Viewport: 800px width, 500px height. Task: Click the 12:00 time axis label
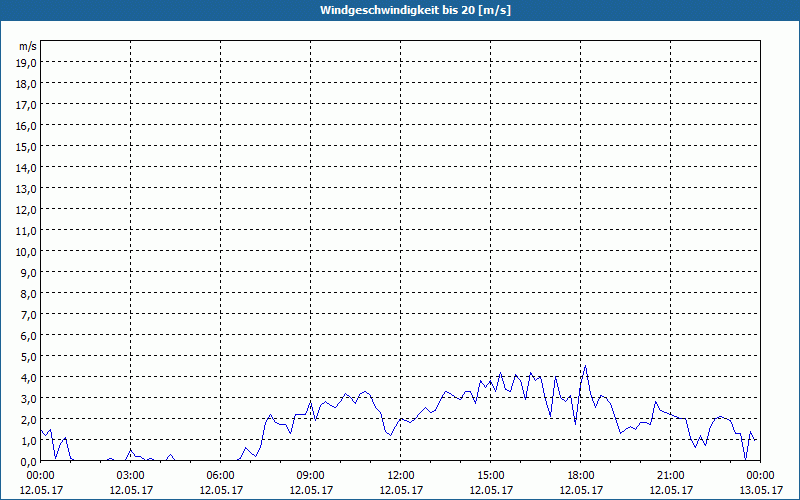(401, 476)
